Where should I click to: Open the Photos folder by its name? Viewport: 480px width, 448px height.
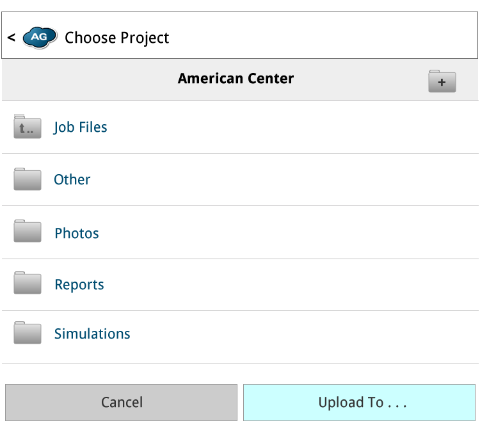(77, 233)
